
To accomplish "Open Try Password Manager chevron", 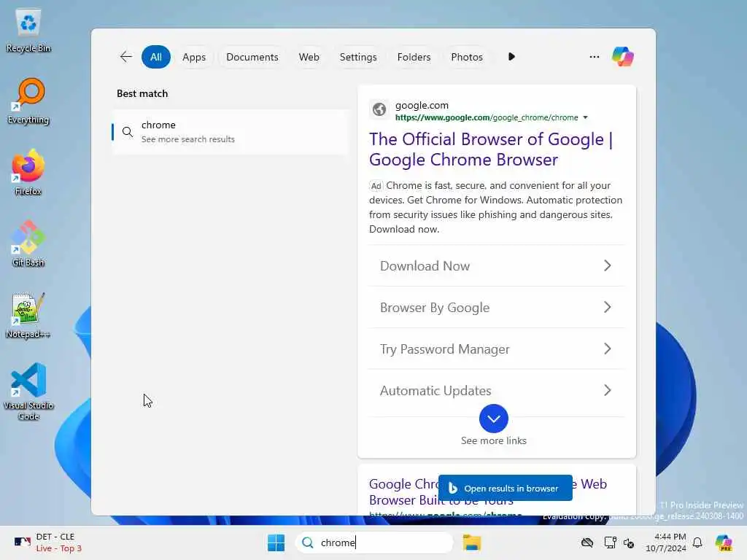I will coord(607,349).
